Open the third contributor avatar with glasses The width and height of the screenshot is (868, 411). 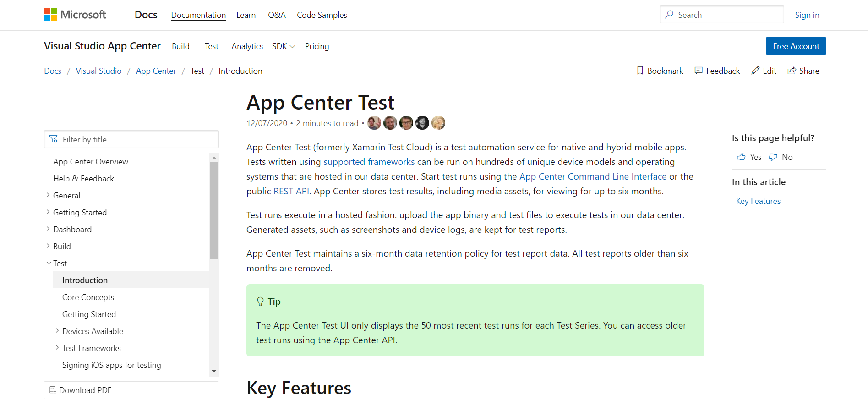pyautogui.click(x=406, y=123)
